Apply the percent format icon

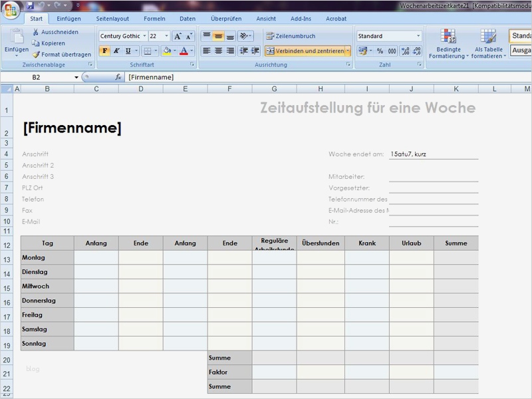coord(380,51)
